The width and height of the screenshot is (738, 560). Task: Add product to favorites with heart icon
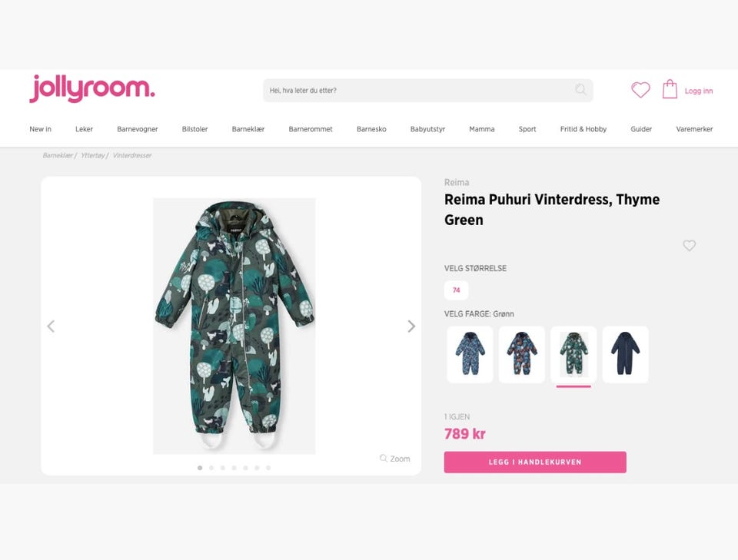[689, 246]
